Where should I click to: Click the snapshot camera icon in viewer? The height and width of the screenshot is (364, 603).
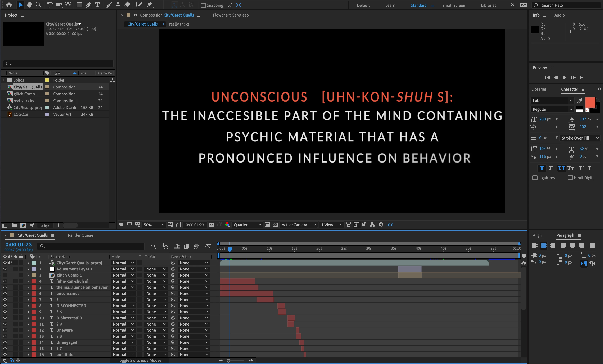[211, 225]
